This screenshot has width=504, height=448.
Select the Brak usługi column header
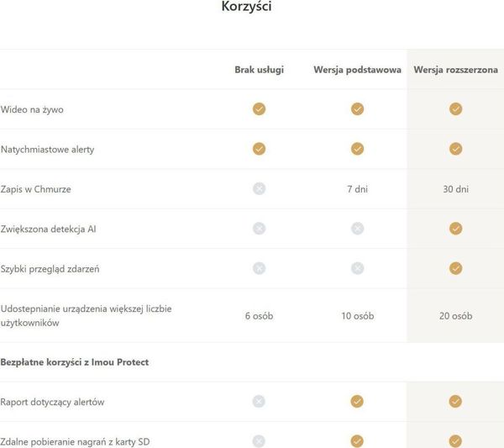[259, 70]
